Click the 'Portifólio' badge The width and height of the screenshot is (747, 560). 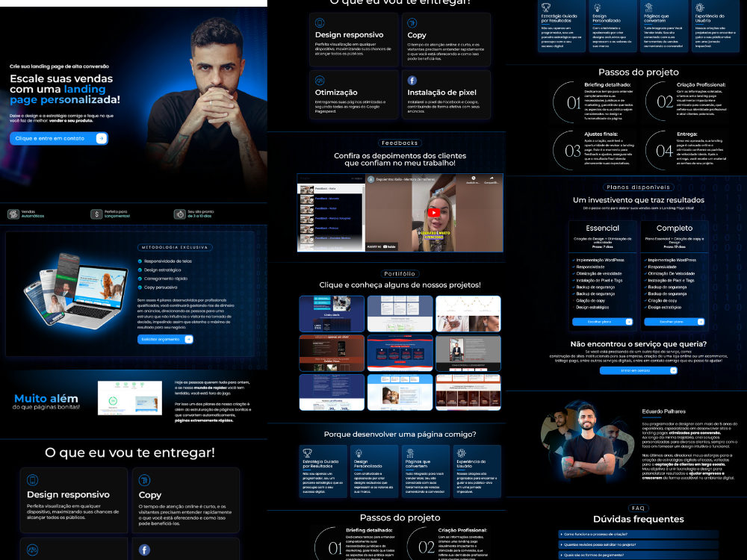pos(400,274)
